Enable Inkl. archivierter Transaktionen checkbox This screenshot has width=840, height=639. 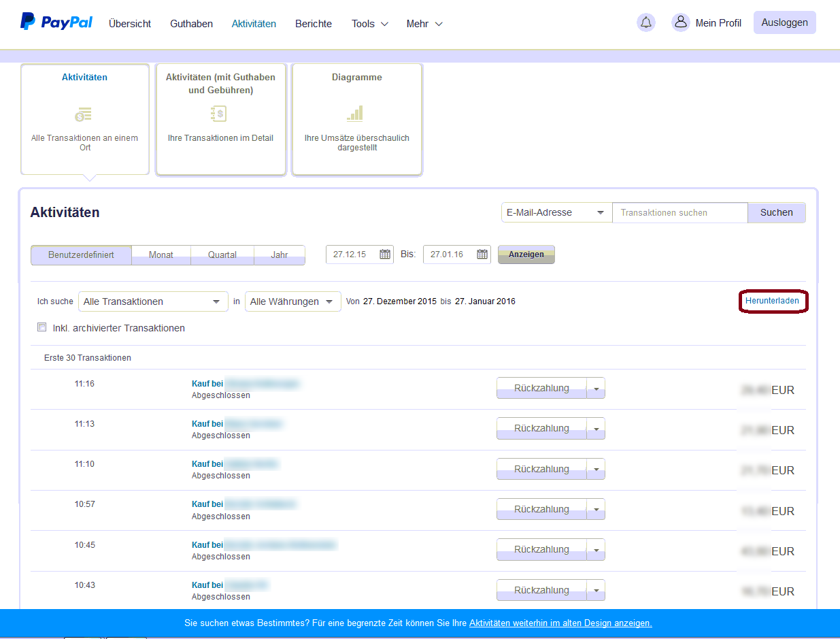(x=42, y=327)
